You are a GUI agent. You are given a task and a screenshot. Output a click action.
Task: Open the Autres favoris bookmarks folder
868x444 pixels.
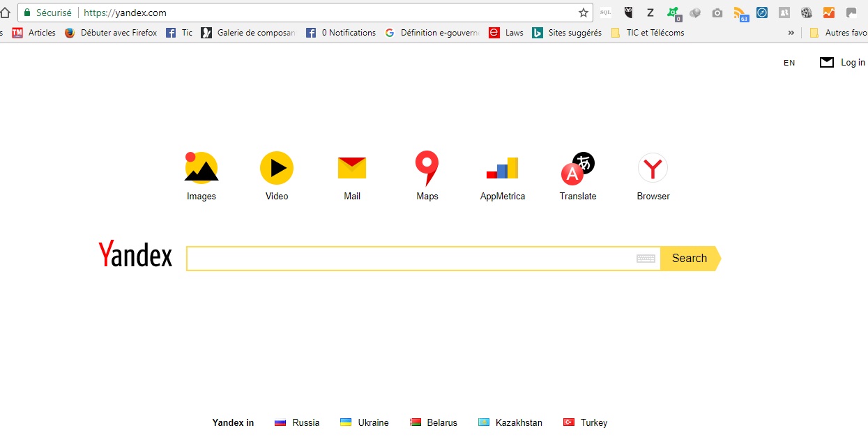pos(837,33)
